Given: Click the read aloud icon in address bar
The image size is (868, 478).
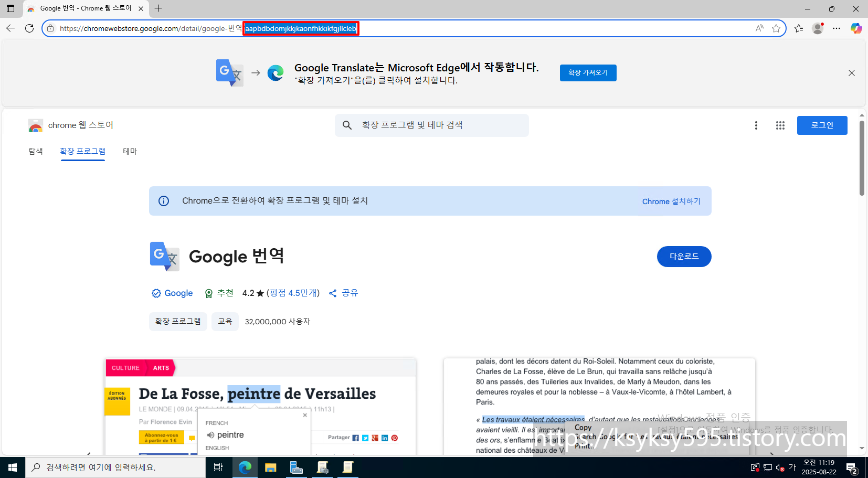Looking at the screenshot, I should pyautogui.click(x=759, y=28).
